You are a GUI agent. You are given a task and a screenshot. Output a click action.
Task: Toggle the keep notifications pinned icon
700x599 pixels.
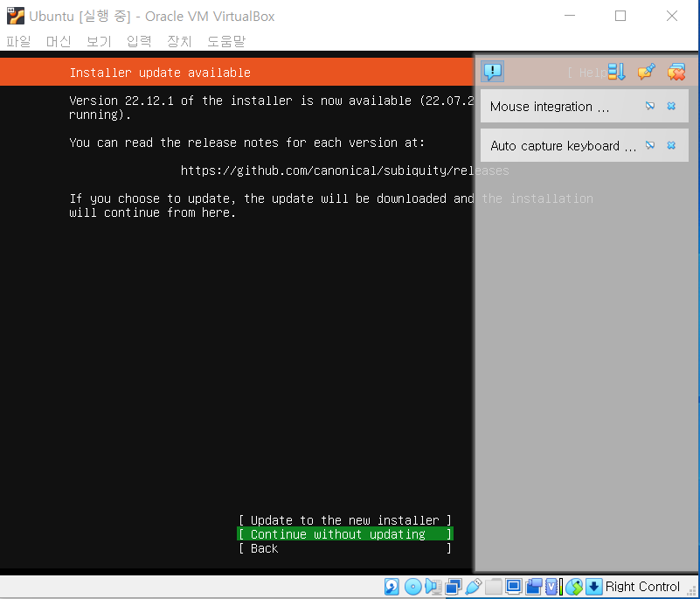point(646,72)
